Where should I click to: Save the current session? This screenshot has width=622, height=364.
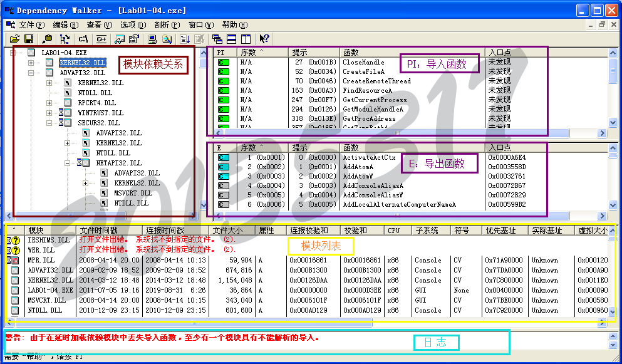[x=28, y=38]
